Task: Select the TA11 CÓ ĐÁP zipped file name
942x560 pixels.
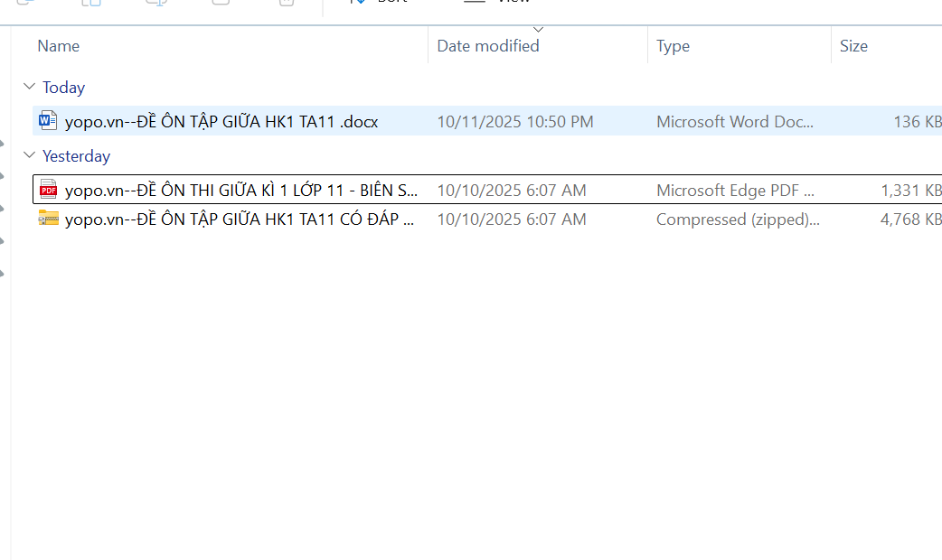Action: [x=240, y=219]
